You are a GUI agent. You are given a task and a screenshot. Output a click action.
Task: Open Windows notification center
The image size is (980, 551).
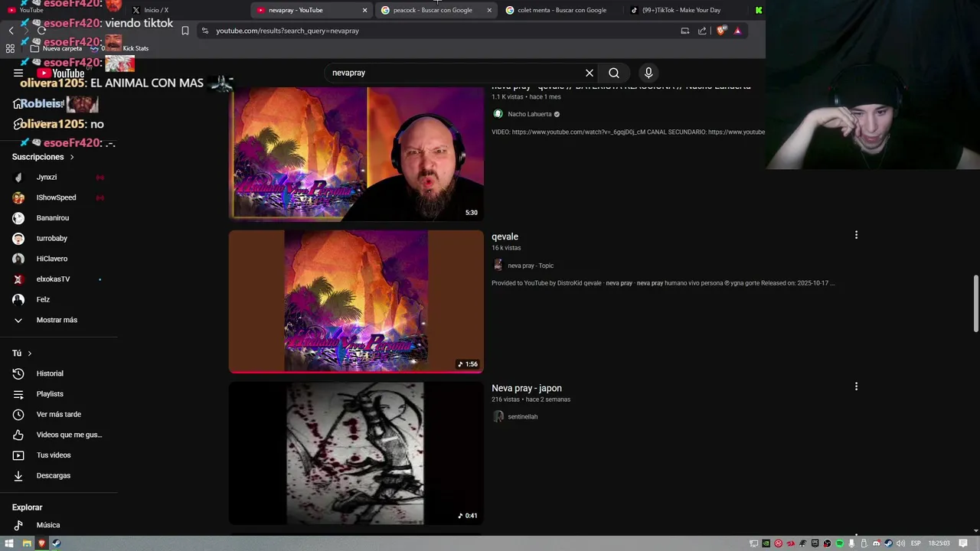pos(963,543)
